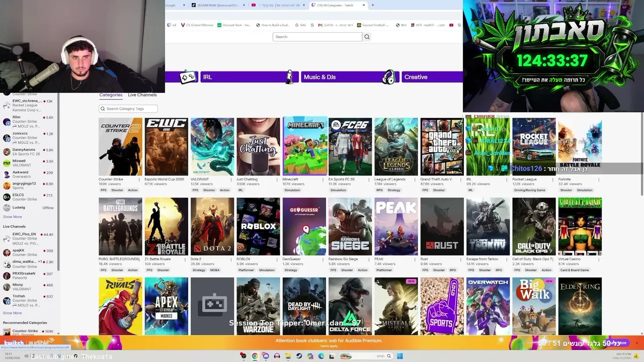Open zonixxcs channel in sidebar
Screen dimensions: 644x362
[x=28, y=138]
